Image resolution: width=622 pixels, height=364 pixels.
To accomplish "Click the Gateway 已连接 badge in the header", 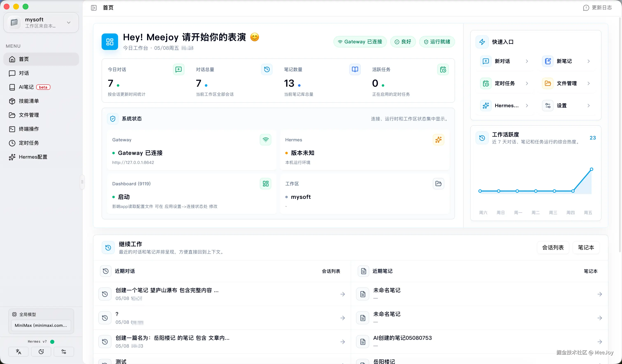I will pos(360,42).
